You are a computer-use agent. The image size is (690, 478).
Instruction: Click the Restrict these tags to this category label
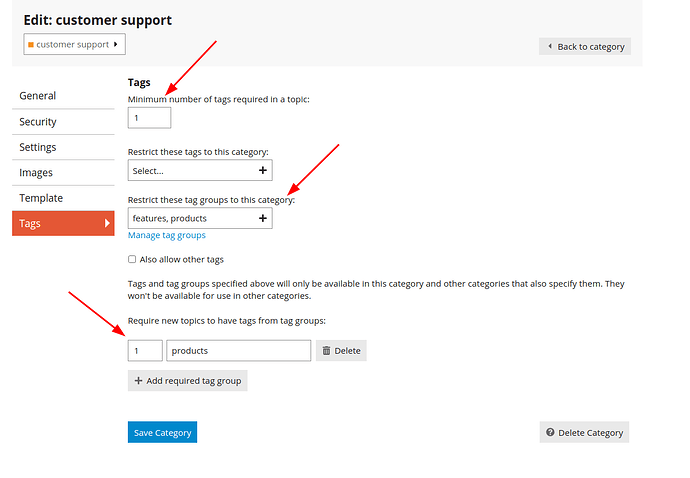click(x=198, y=152)
